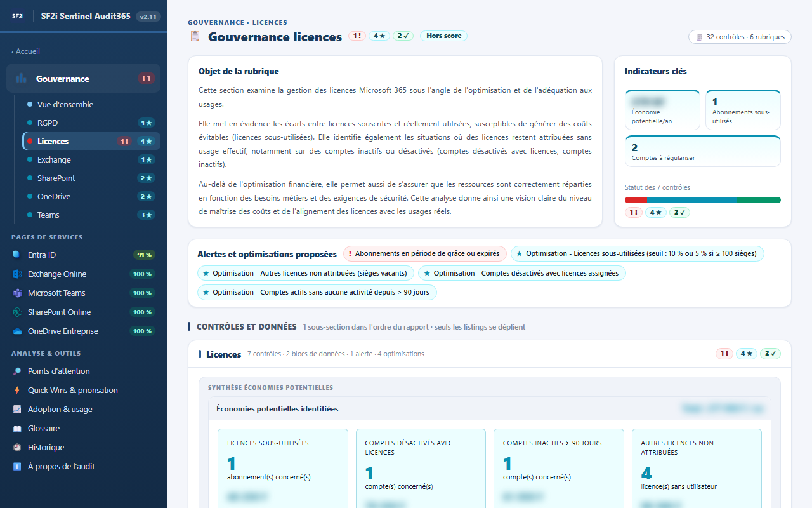Open Quick Wins & priorisation
812x508 pixels.
click(84, 390)
